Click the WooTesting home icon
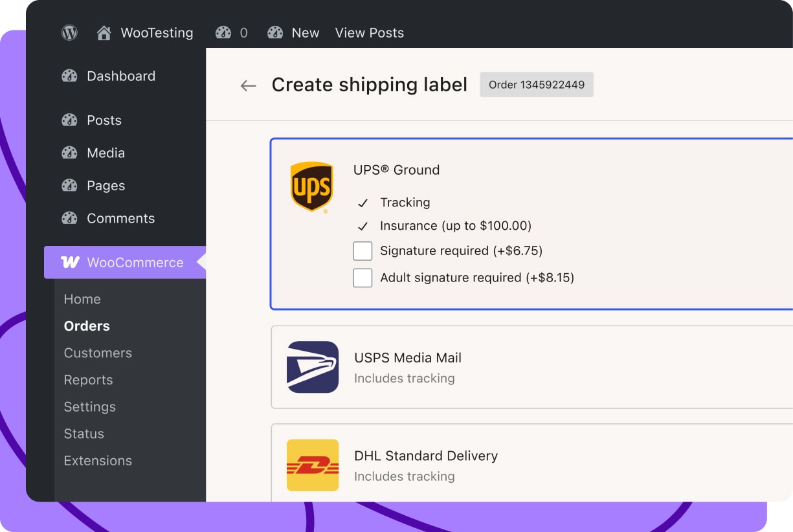This screenshot has height=532, width=793. tap(104, 33)
